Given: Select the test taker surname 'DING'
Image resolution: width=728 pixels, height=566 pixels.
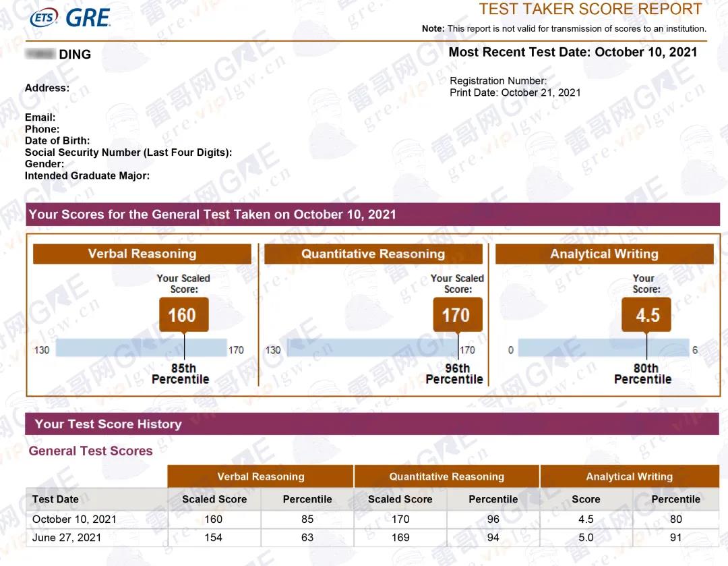Looking at the screenshot, I should tap(75, 55).
